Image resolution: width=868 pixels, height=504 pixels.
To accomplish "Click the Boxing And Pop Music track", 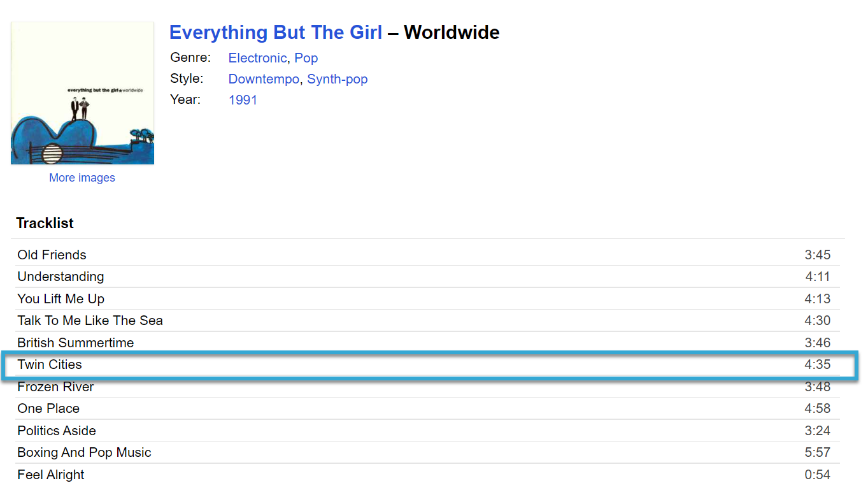I will click(x=84, y=452).
